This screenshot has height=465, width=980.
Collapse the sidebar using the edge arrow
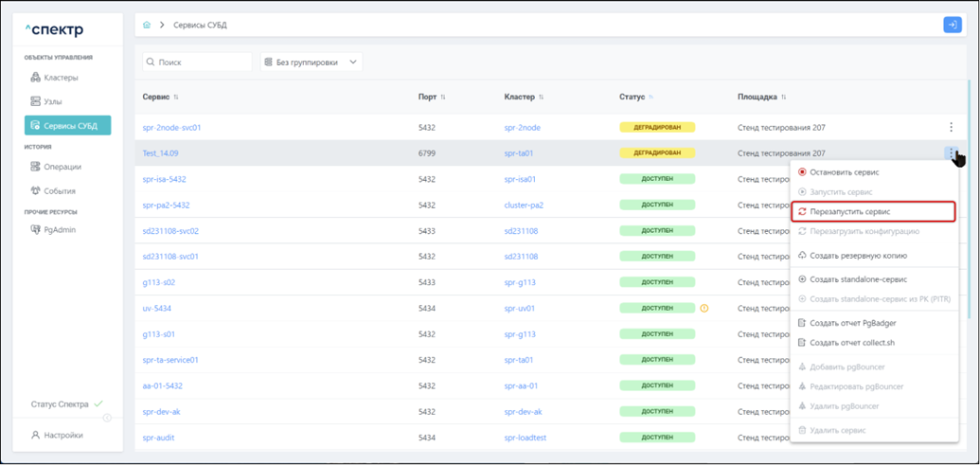click(x=107, y=418)
